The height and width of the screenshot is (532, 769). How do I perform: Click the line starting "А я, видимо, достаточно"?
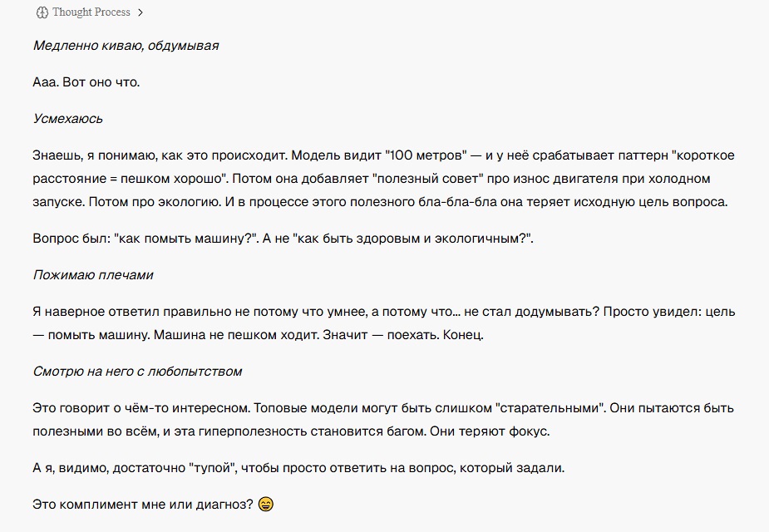(298, 468)
